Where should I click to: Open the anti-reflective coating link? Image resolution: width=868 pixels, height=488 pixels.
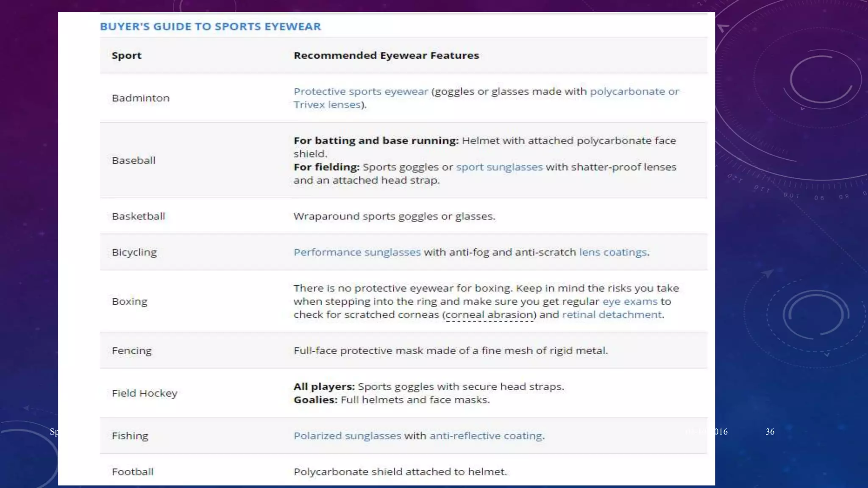coord(486,435)
